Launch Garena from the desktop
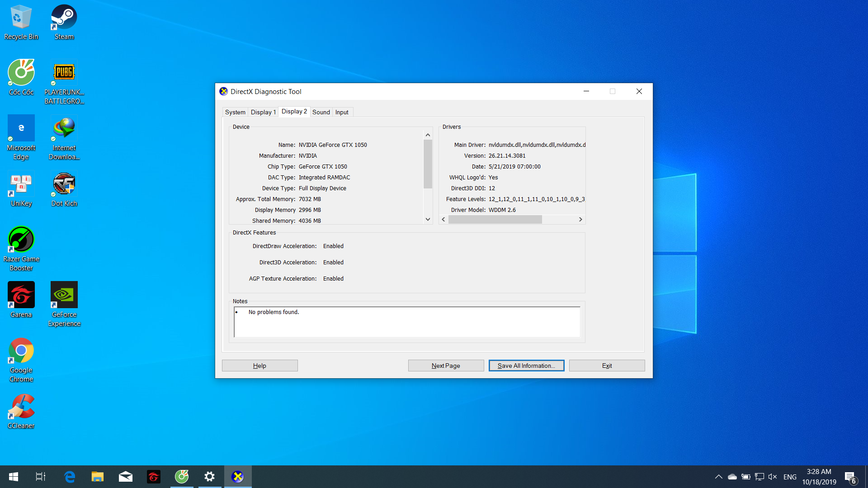The image size is (868, 488). point(21,300)
